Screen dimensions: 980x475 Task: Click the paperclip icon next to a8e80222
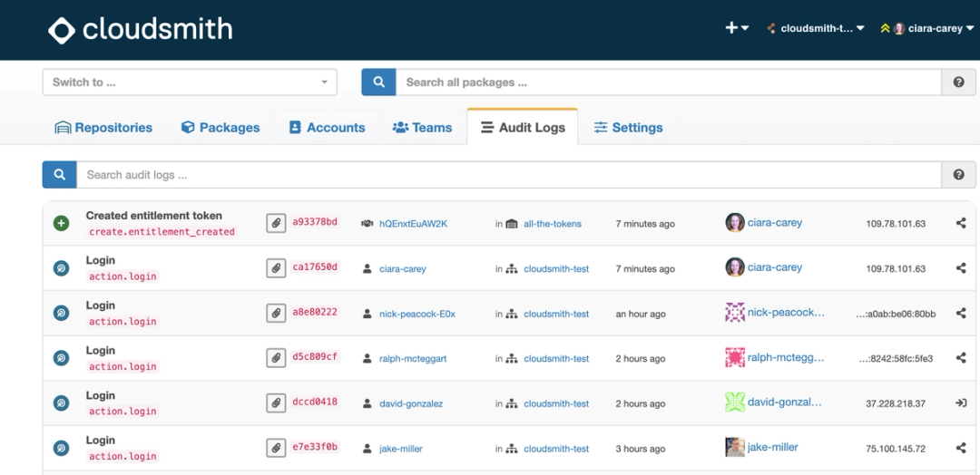tap(276, 314)
